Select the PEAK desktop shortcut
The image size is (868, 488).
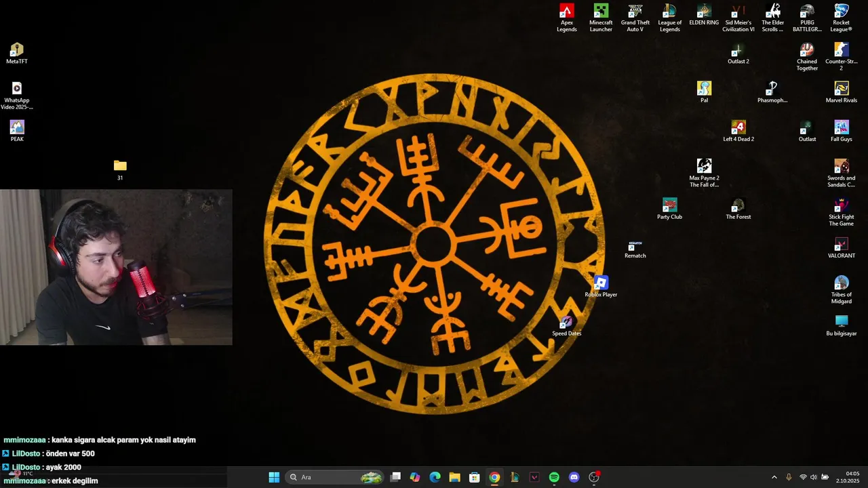point(17,131)
